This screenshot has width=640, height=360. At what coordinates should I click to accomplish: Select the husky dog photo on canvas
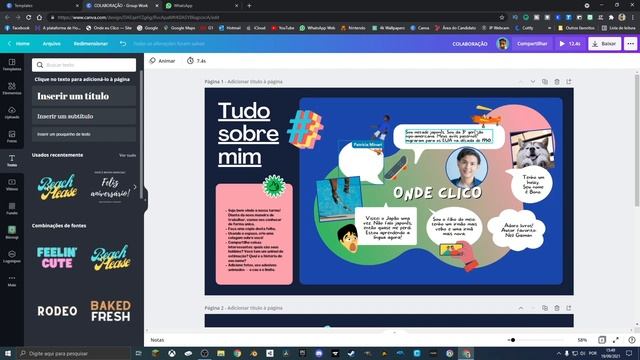tap(531, 149)
